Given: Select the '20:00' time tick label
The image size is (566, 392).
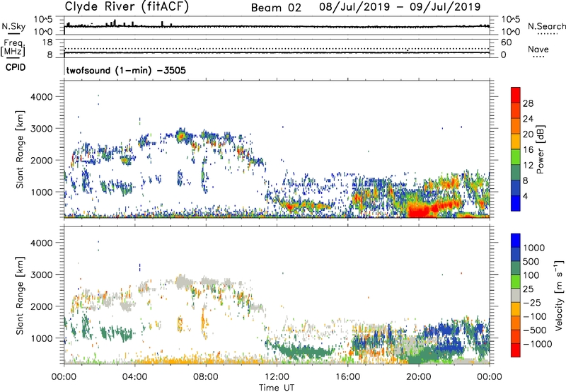Looking at the screenshot, I should pyautogui.click(x=418, y=377).
